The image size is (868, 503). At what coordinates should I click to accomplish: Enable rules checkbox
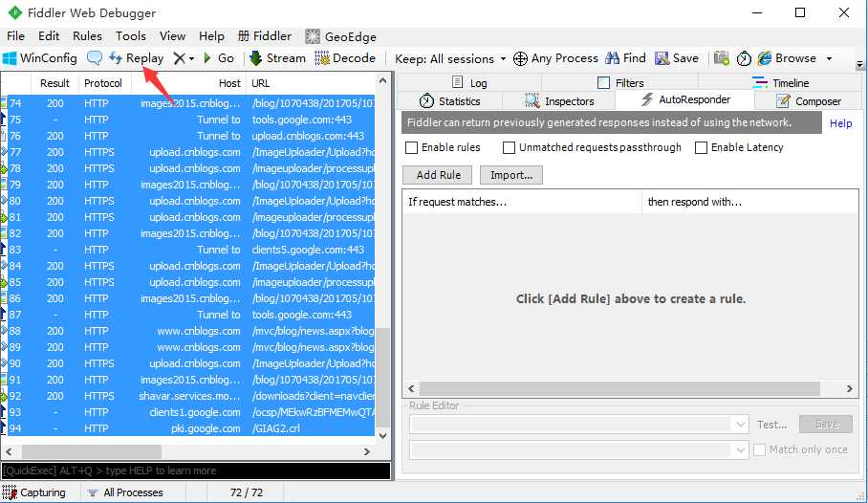[411, 147]
